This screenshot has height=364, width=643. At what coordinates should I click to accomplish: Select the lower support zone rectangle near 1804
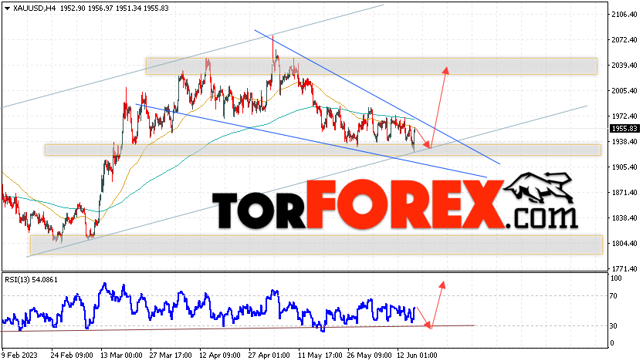coord(316,244)
